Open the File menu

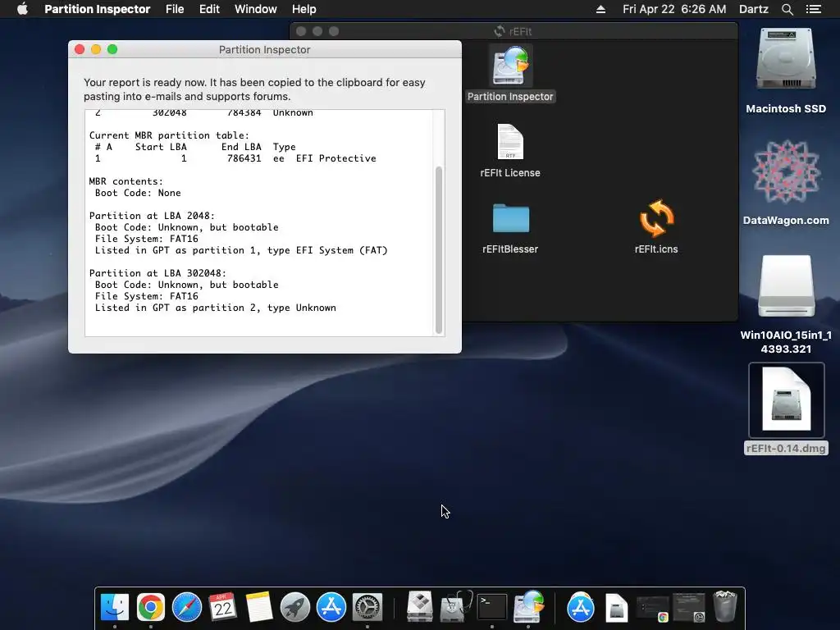(175, 9)
